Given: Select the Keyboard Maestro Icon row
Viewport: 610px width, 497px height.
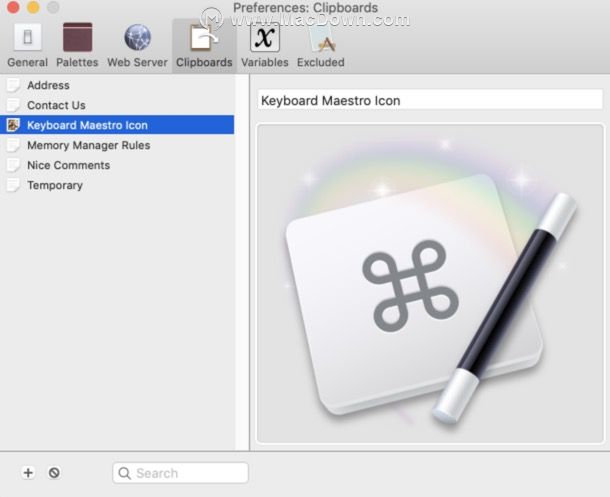Looking at the screenshot, I should point(117,125).
